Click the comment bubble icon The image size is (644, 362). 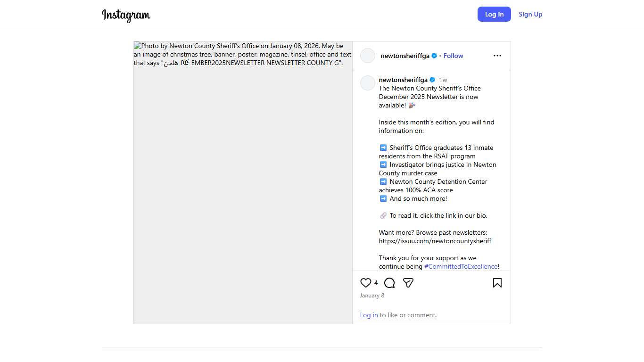[389, 283]
